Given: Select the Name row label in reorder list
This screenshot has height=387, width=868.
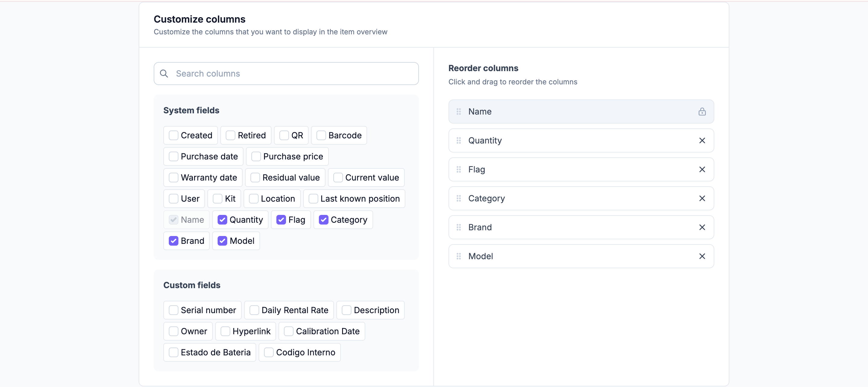Looking at the screenshot, I should 480,112.
